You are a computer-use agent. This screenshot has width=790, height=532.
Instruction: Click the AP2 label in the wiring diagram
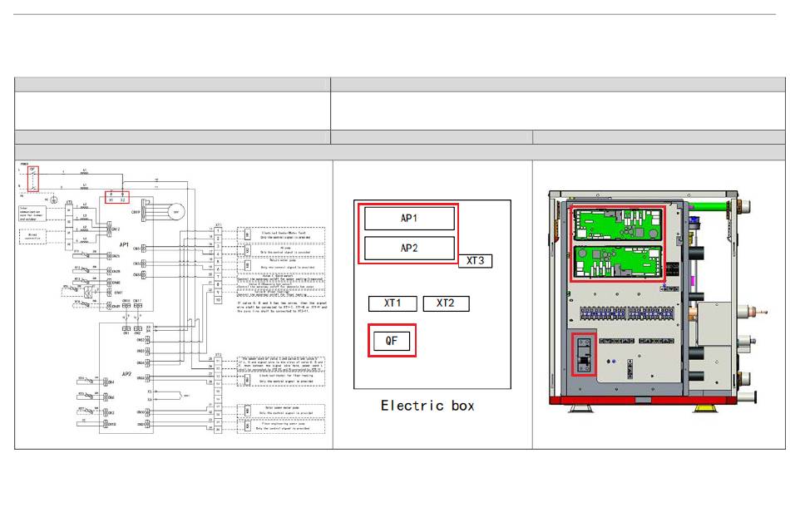tap(126, 374)
